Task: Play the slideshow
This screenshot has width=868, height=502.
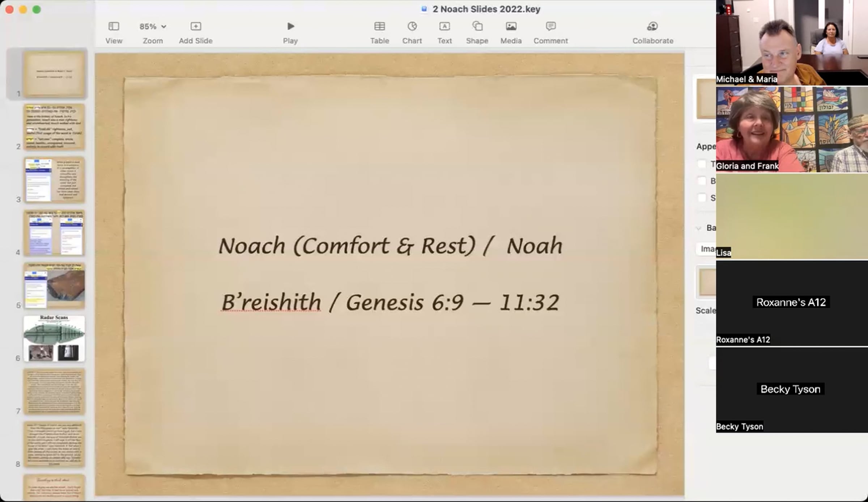Action: point(290,26)
